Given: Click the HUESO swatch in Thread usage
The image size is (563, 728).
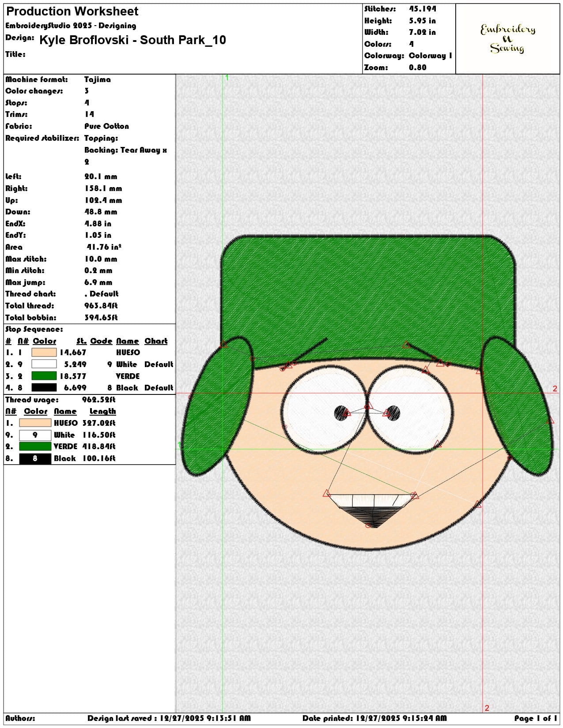Looking at the screenshot, I should pos(35,423).
